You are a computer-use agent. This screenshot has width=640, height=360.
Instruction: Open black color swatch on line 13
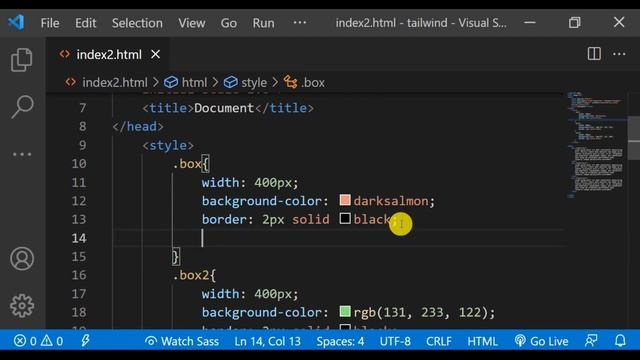345,219
